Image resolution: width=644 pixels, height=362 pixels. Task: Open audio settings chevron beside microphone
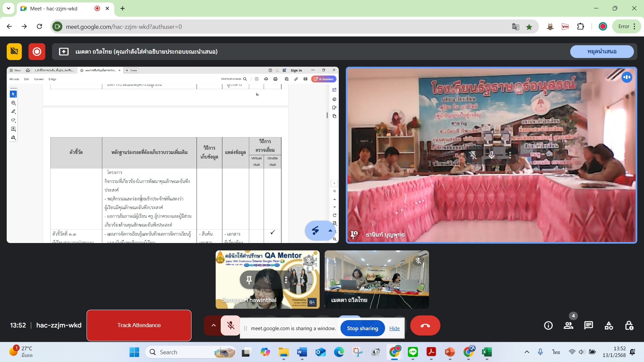pyautogui.click(x=213, y=325)
